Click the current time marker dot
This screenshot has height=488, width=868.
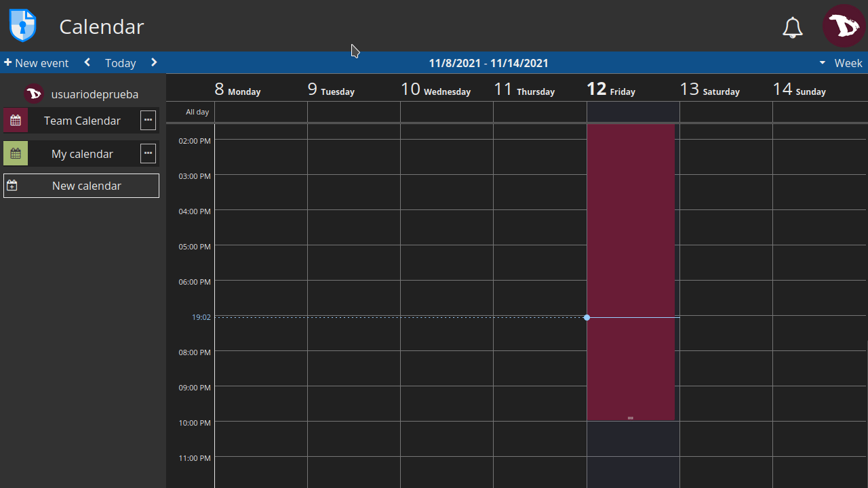coord(587,317)
